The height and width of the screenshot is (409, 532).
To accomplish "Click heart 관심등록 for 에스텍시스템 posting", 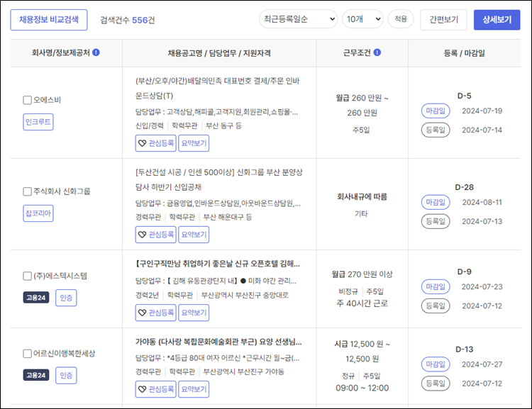I will (156, 313).
